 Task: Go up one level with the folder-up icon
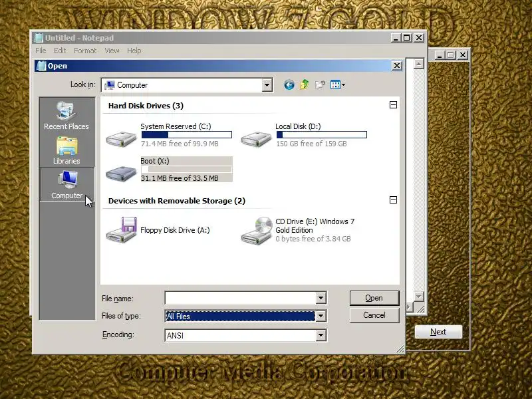(x=305, y=84)
